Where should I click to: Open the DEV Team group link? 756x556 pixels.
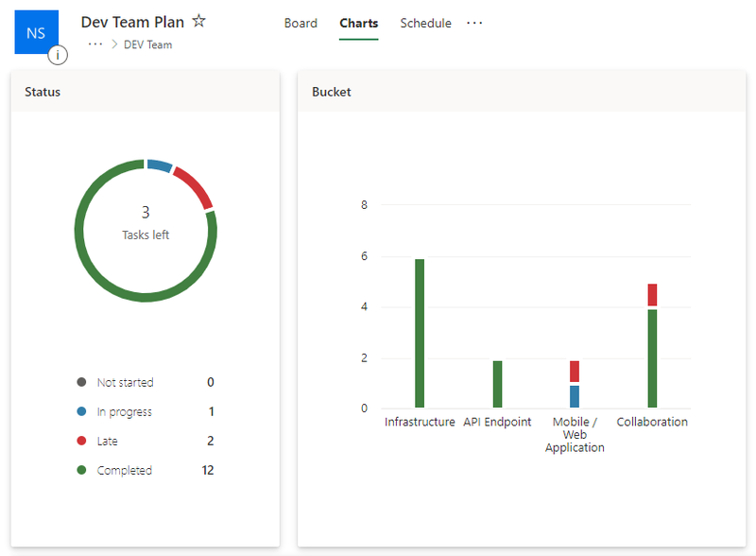148,44
